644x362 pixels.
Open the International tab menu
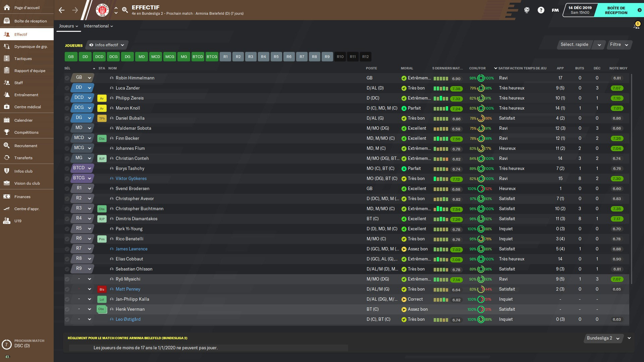pyautogui.click(x=98, y=26)
